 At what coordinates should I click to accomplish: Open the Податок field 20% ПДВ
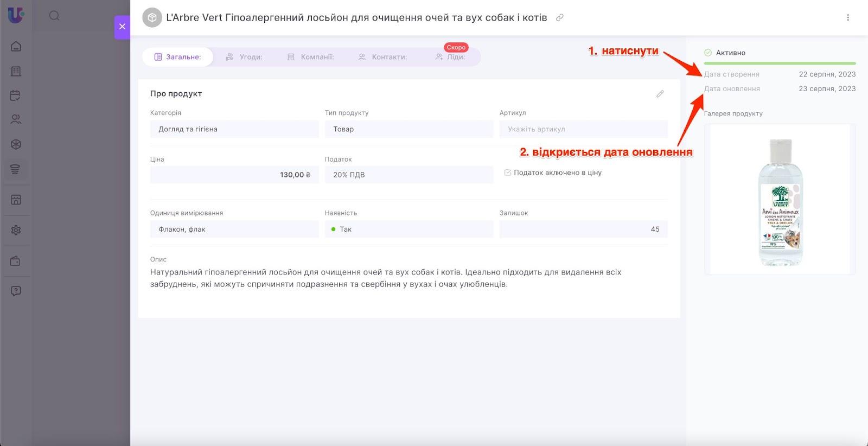(x=409, y=175)
